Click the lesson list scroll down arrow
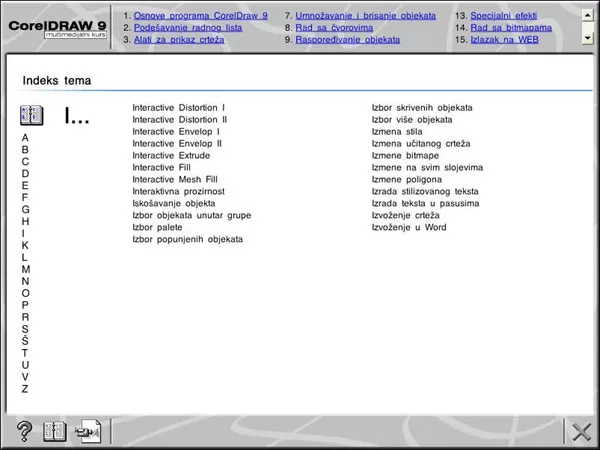Screen dimensions: 600x450 coord(587,38)
